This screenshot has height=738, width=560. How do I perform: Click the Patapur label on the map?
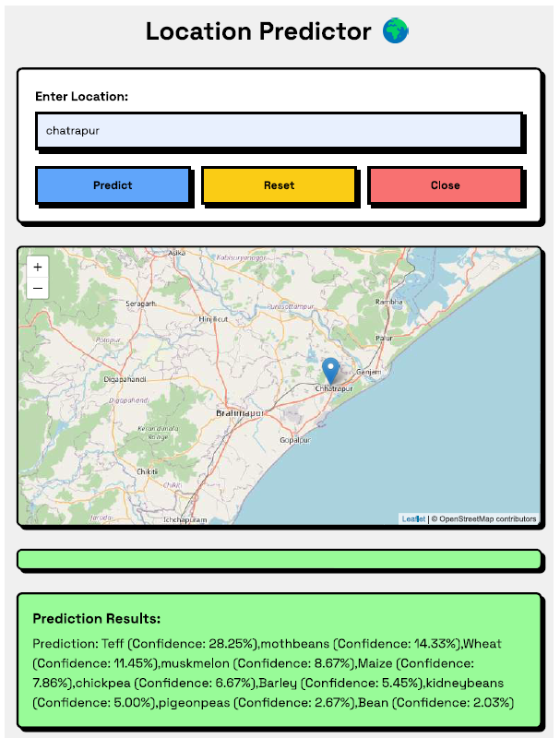[108, 339]
